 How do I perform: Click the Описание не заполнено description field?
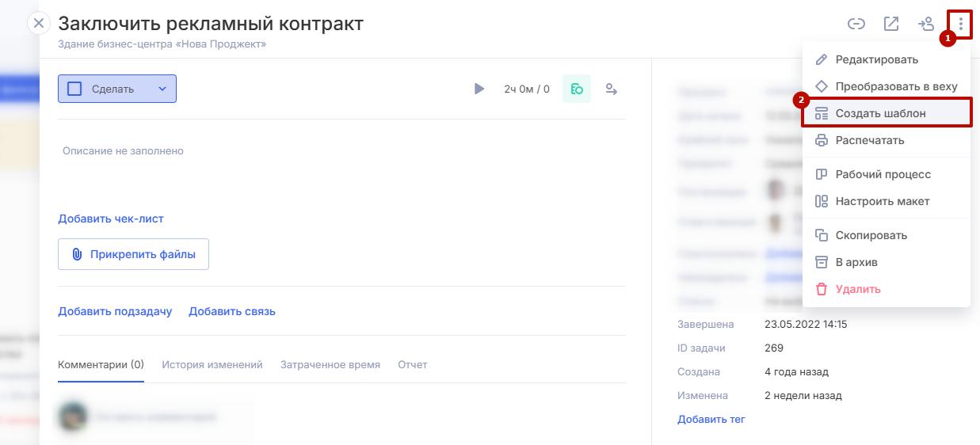123,150
